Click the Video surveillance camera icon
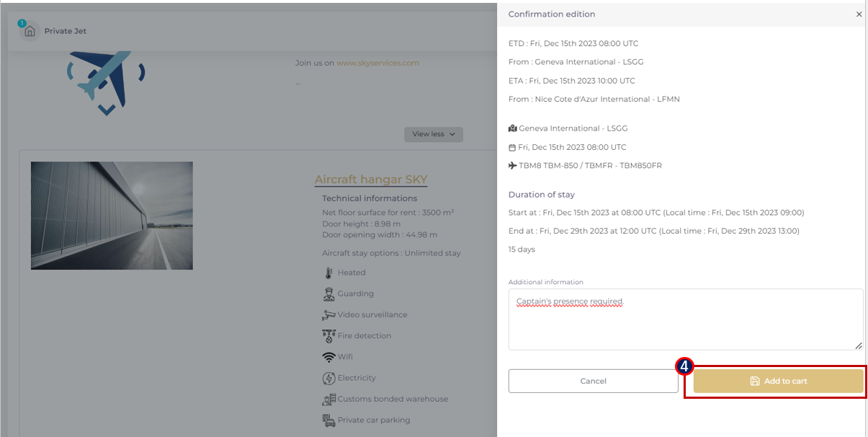 [328, 315]
